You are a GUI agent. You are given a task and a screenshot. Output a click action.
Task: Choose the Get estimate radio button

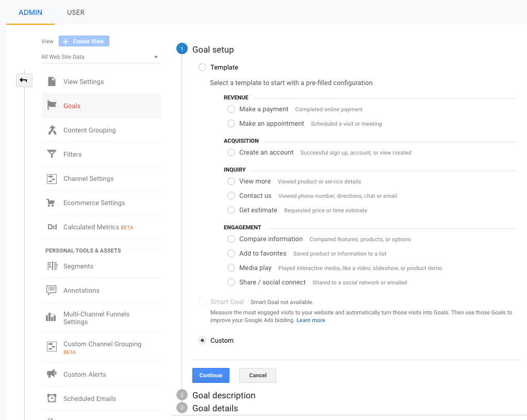(x=231, y=210)
